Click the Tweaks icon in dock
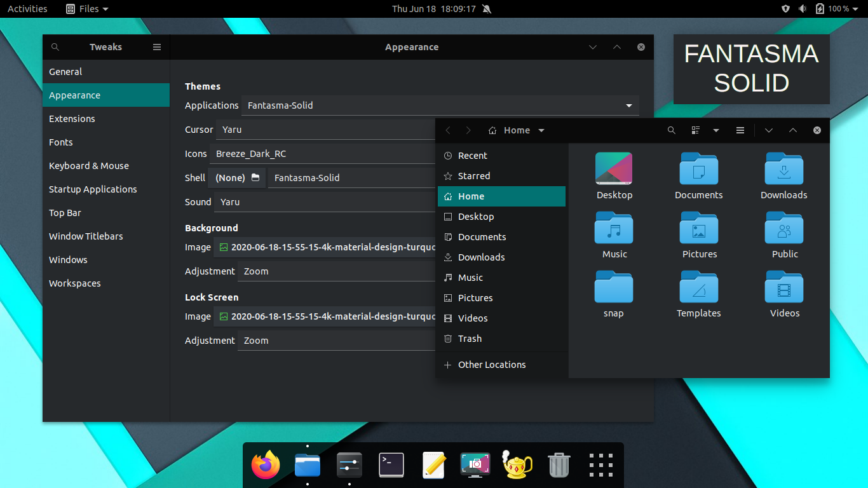Image resolution: width=868 pixels, height=488 pixels. (349, 465)
